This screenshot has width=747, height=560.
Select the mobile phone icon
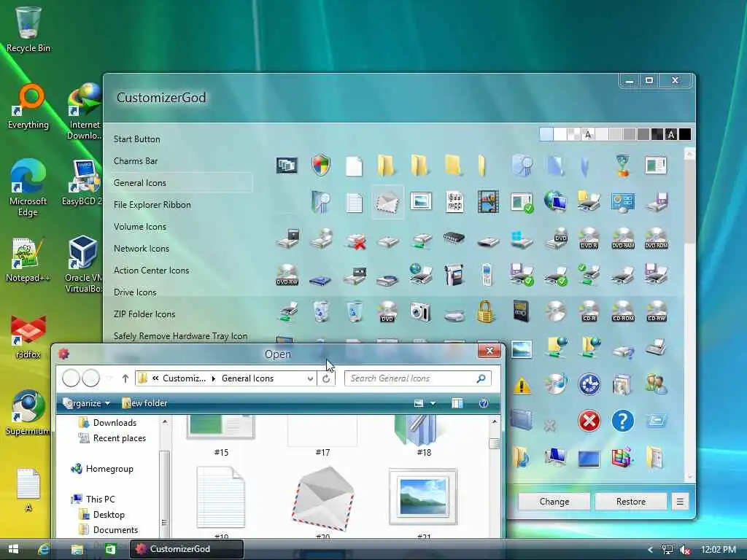point(487,275)
